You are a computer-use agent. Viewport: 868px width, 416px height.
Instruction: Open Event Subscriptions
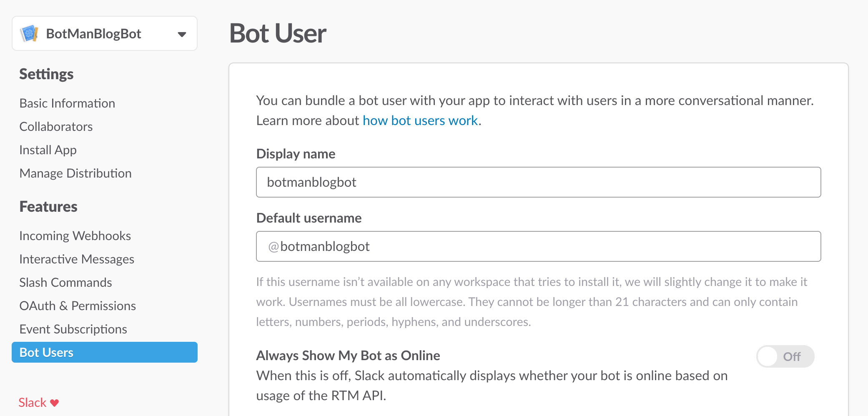pyautogui.click(x=73, y=329)
